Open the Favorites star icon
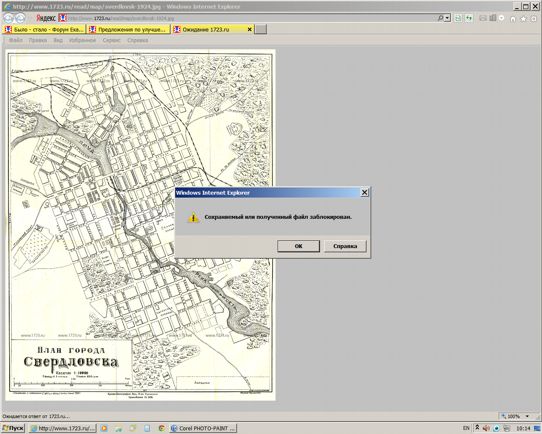542x434 pixels. (x=523, y=19)
